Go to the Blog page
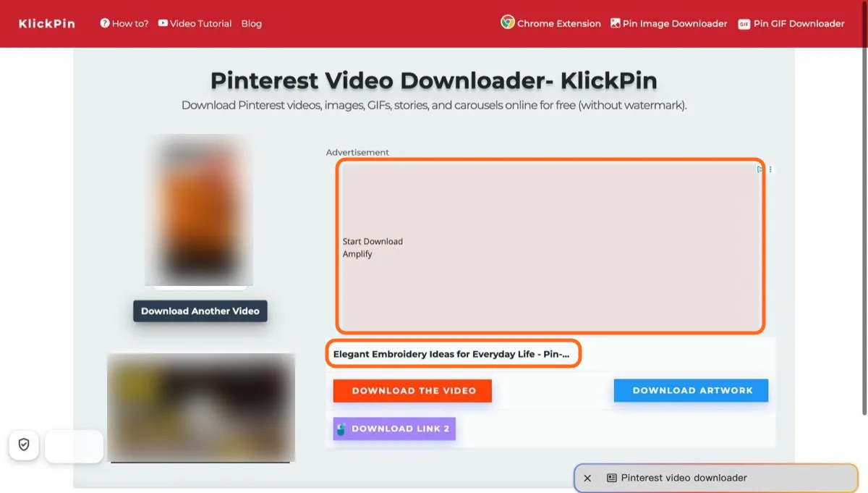Image resolution: width=868 pixels, height=493 pixels. point(252,24)
